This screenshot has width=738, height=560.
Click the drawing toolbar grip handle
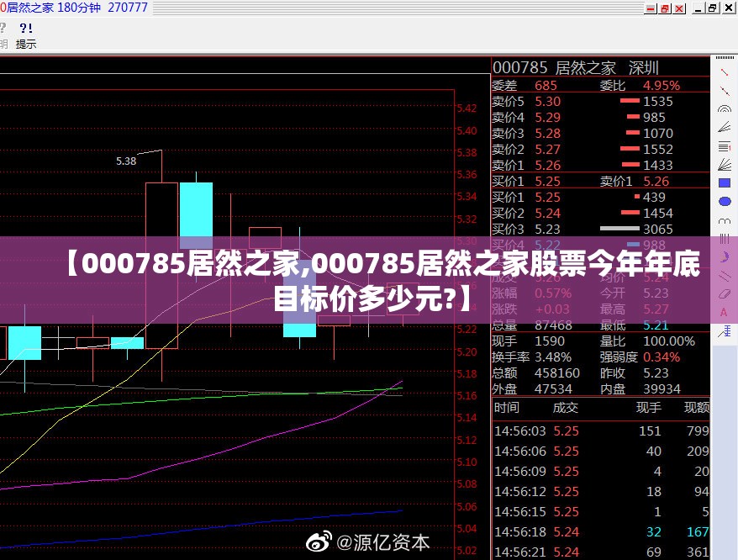tap(725, 58)
